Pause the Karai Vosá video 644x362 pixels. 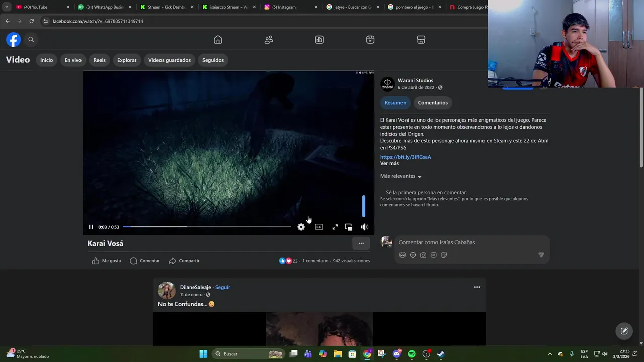[91, 227]
